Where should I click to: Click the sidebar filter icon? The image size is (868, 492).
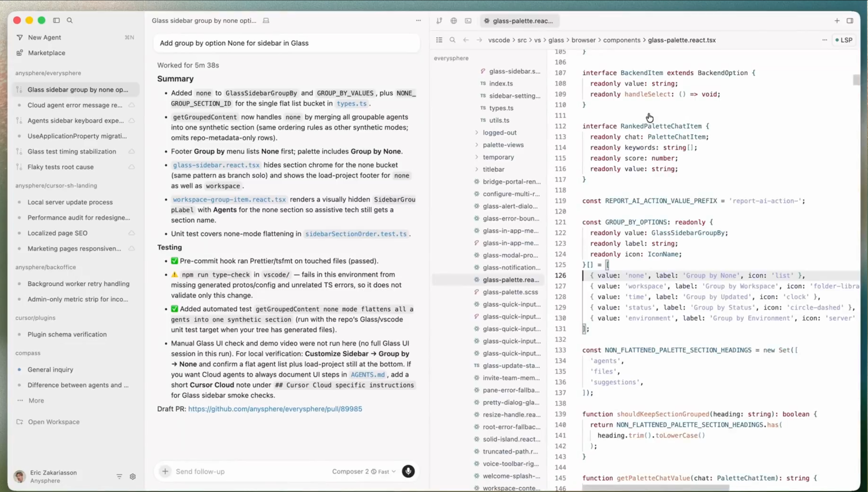[x=119, y=476]
